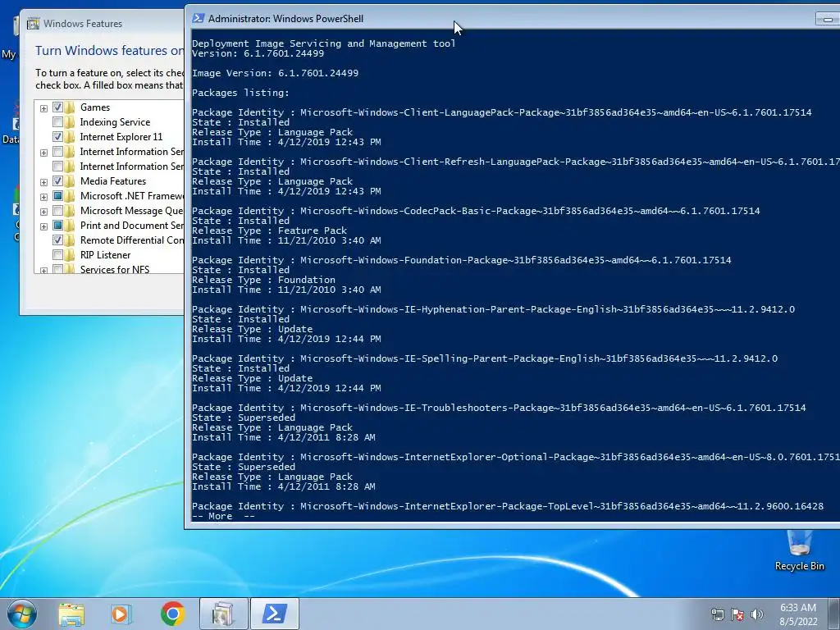Expand the Services for NFS node
Viewport: 840px width, 630px height.
point(44,271)
